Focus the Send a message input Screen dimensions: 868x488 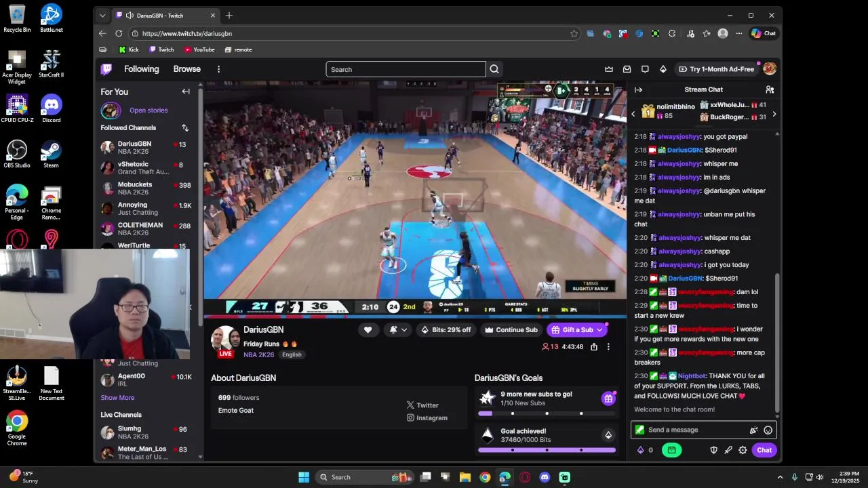click(703, 430)
